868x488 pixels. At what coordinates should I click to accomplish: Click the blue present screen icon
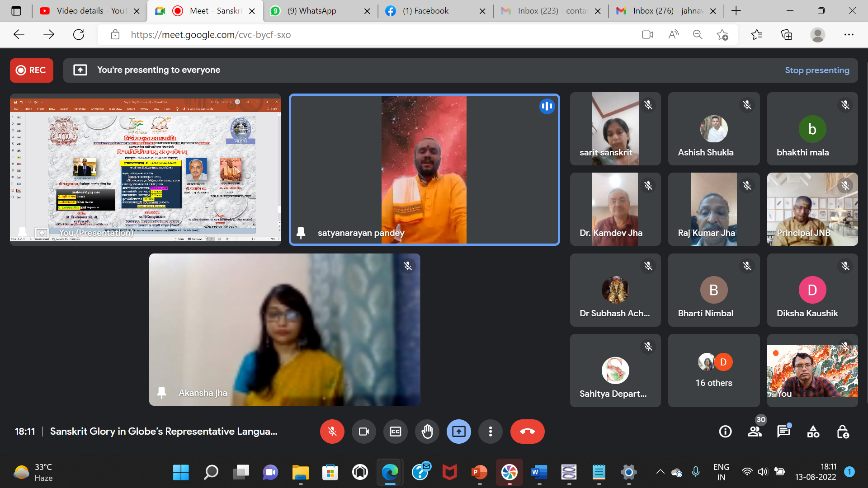pyautogui.click(x=458, y=432)
